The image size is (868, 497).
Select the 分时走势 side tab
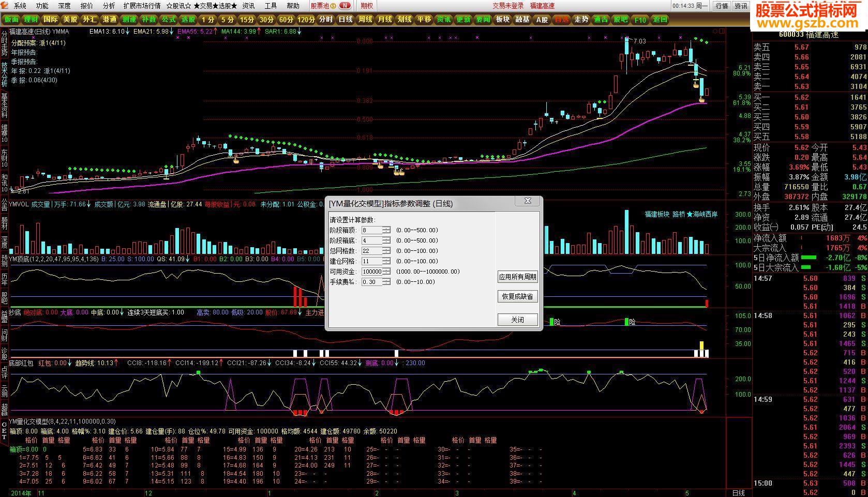[x=4, y=43]
